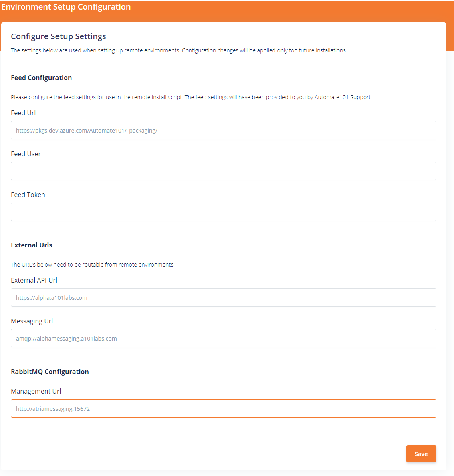Screen dimensions: 454x476
Task: Click into the Feed Token field
Action: (x=223, y=212)
